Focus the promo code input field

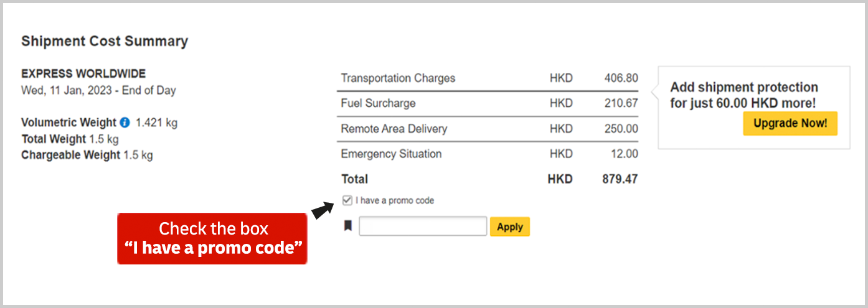[x=423, y=226]
